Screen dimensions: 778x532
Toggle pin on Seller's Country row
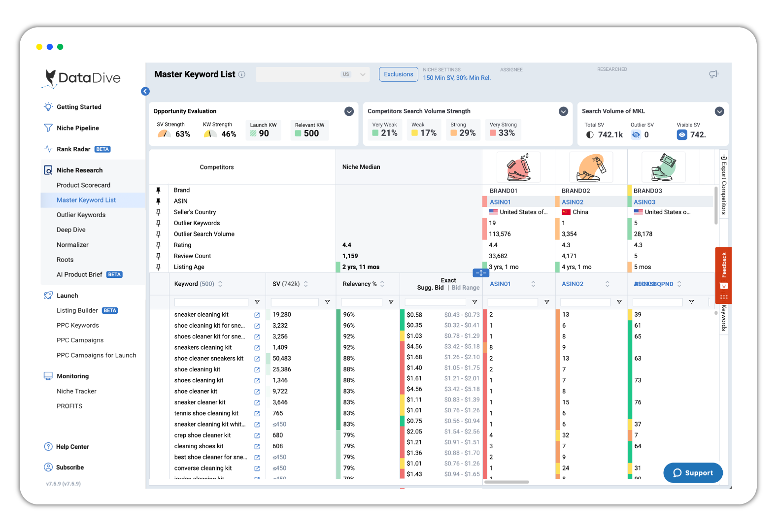[x=158, y=212]
